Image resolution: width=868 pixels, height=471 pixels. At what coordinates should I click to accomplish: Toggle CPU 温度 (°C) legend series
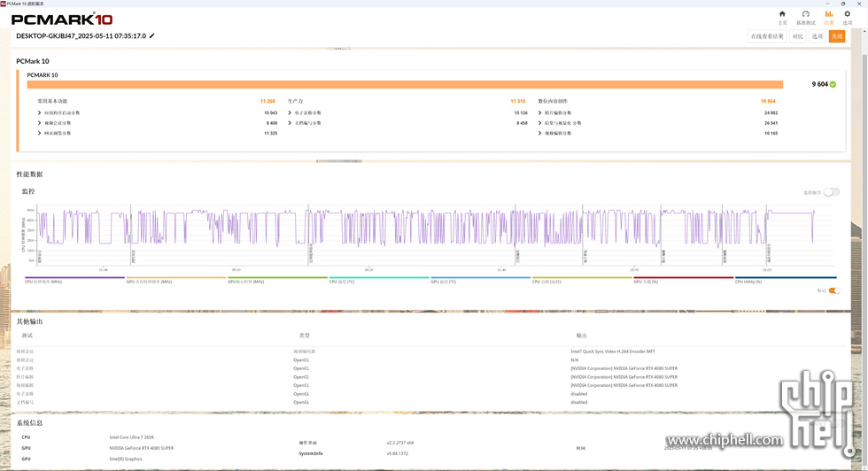379,280
